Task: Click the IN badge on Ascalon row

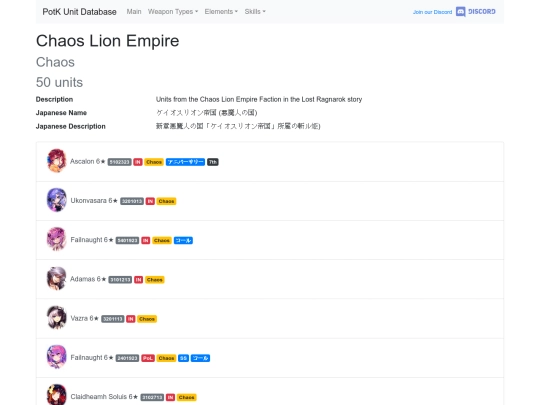Action: [x=138, y=162]
